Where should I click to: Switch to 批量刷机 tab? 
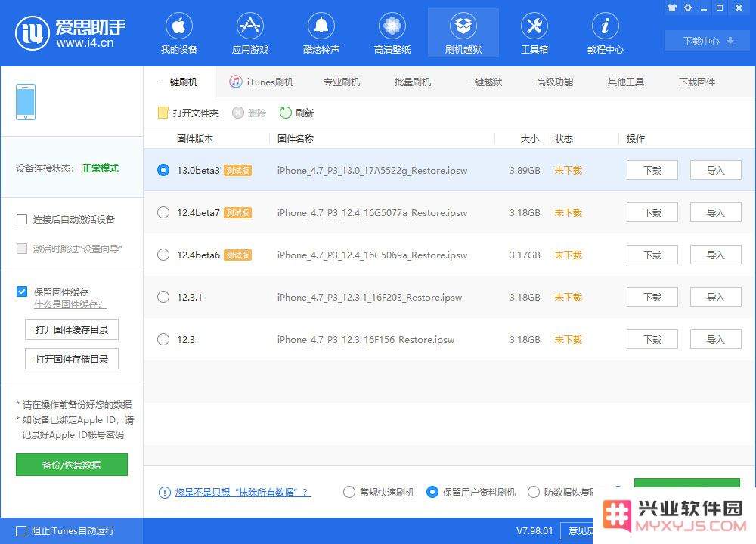(x=413, y=82)
